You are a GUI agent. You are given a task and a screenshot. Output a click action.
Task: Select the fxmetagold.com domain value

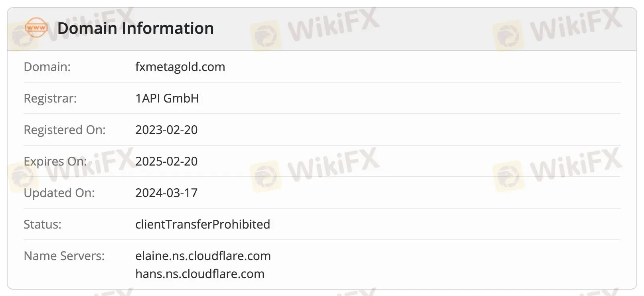180,67
